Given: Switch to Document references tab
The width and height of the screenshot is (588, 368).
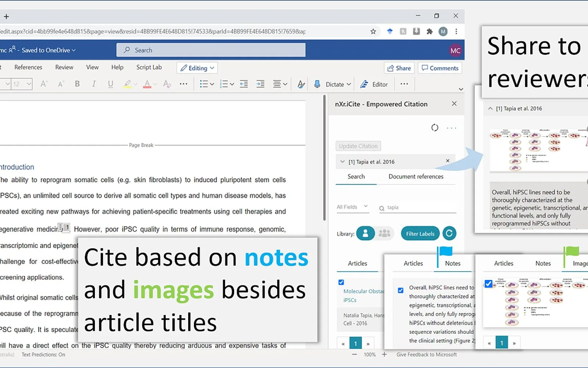Looking at the screenshot, I should [x=416, y=177].
